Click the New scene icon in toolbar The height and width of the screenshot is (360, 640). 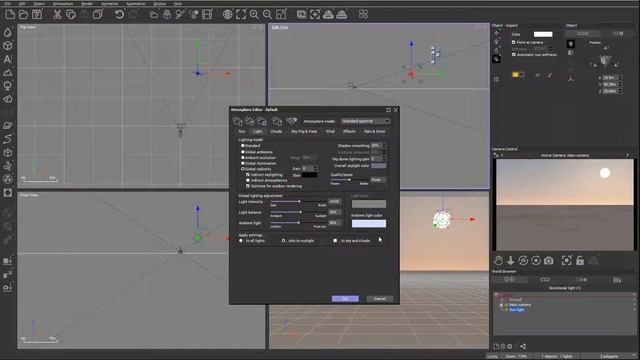[x=10, y=15]
